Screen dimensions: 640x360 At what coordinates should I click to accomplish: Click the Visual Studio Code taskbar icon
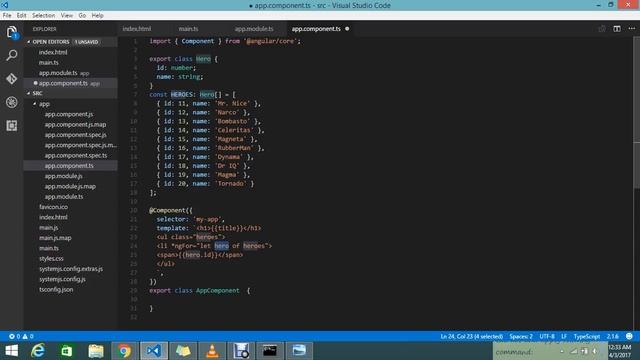(154, 351)
